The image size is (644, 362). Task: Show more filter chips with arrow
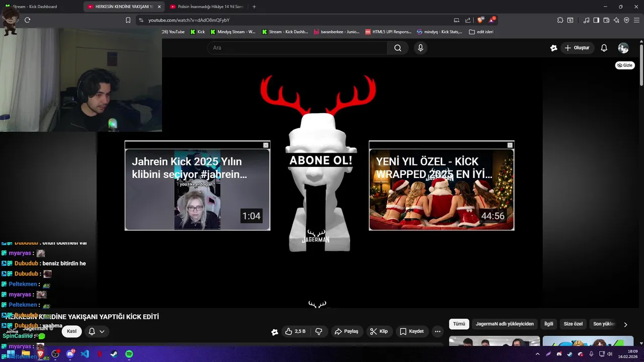(x=625, y=325)
